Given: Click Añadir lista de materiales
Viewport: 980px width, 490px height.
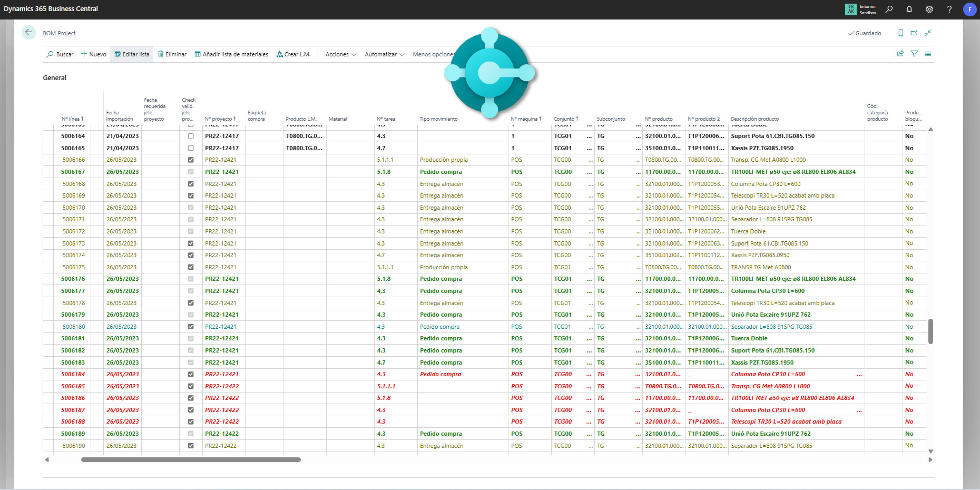Looking at the screenshot, I should (x=231, y=54).
